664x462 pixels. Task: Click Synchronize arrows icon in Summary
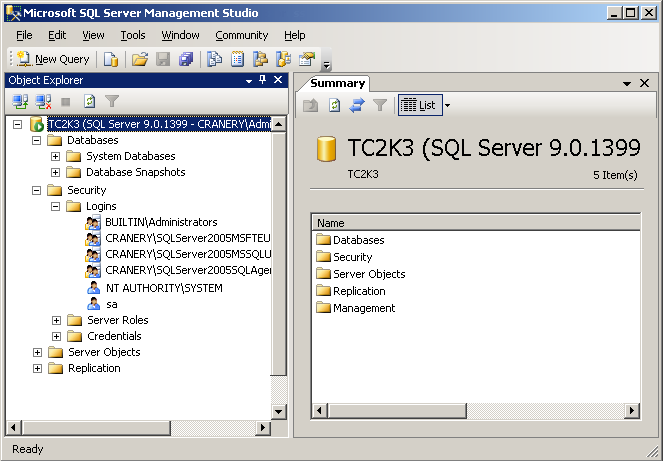click(357, 105)
